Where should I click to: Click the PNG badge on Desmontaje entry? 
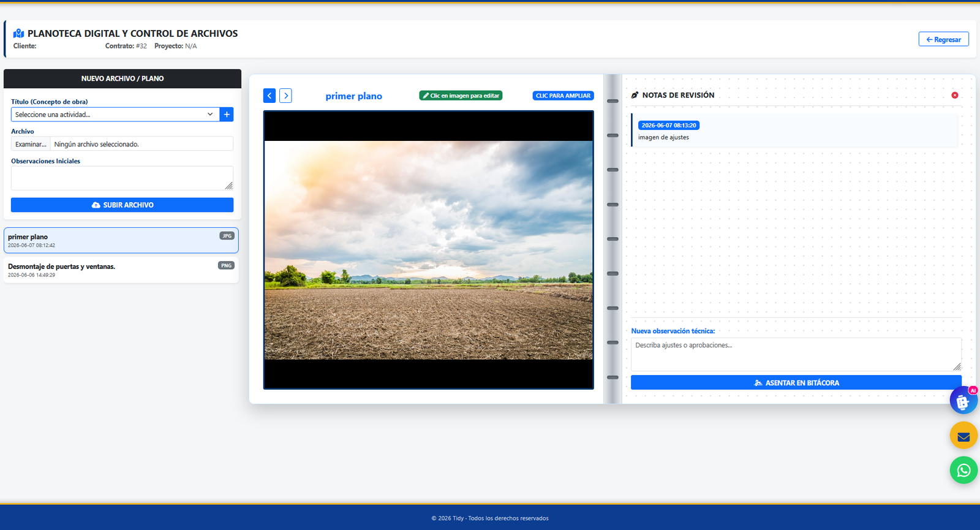pyautogui.click(x=226, y=265)
